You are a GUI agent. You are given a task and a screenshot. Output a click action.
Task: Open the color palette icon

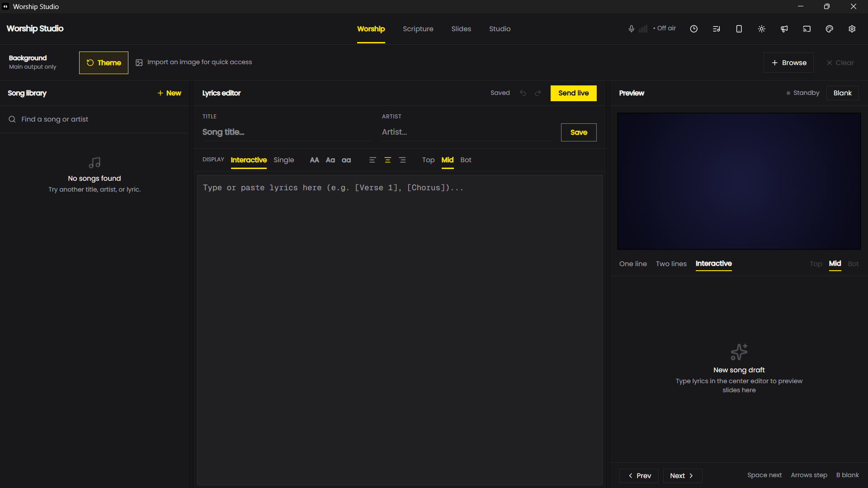click(x=829, y=29)
